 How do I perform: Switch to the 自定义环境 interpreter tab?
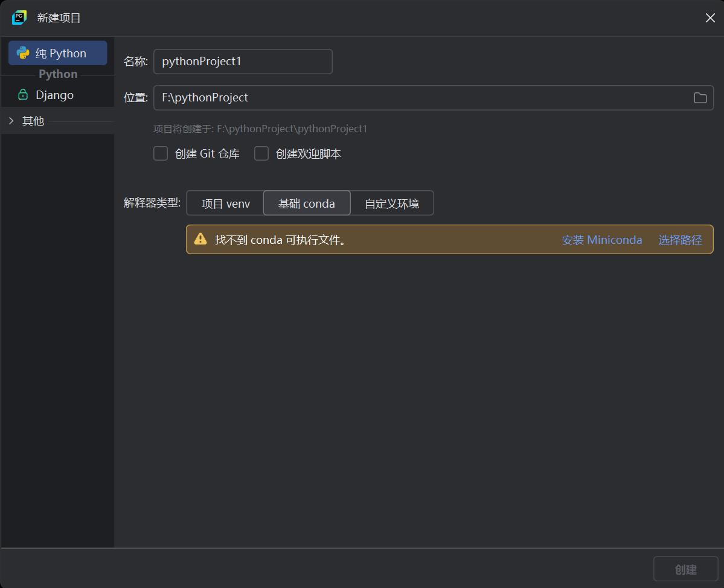(392, 203)
